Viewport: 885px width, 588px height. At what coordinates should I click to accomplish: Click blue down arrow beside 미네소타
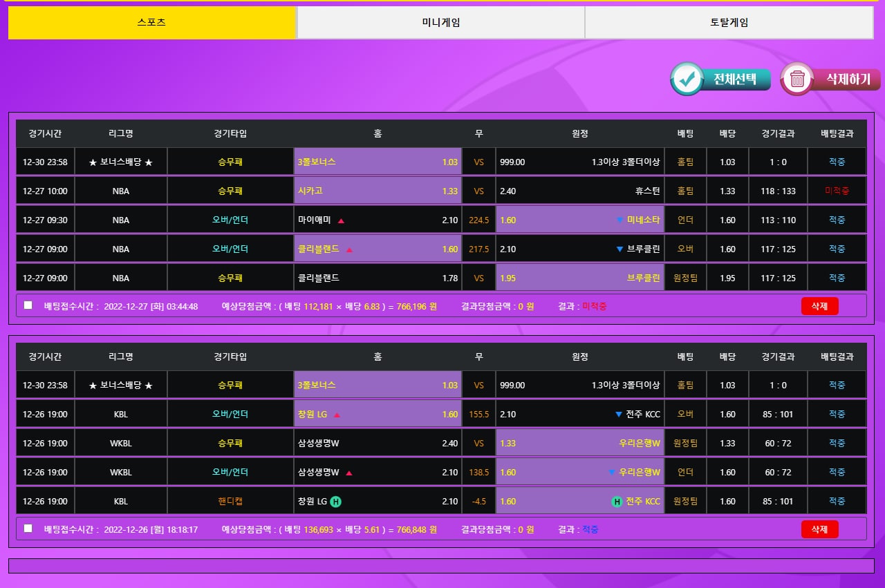point(619,220)
